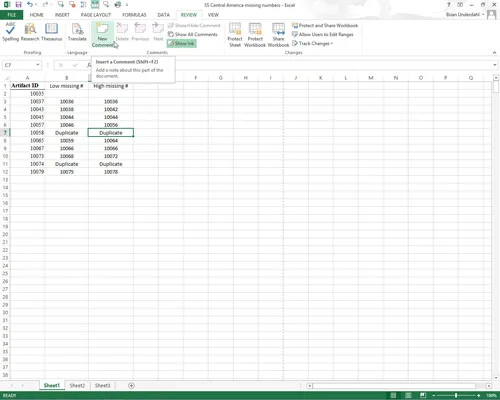Click Protect and Share Workbook

325,25
